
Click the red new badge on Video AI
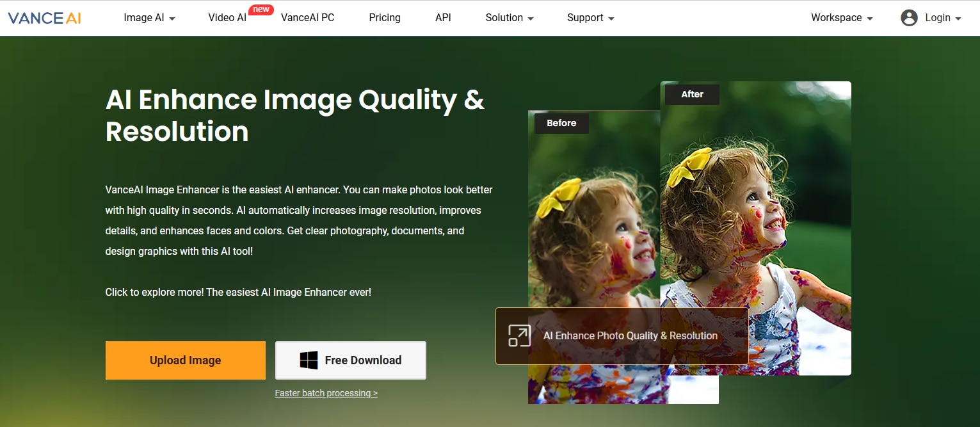click(261, 10)
